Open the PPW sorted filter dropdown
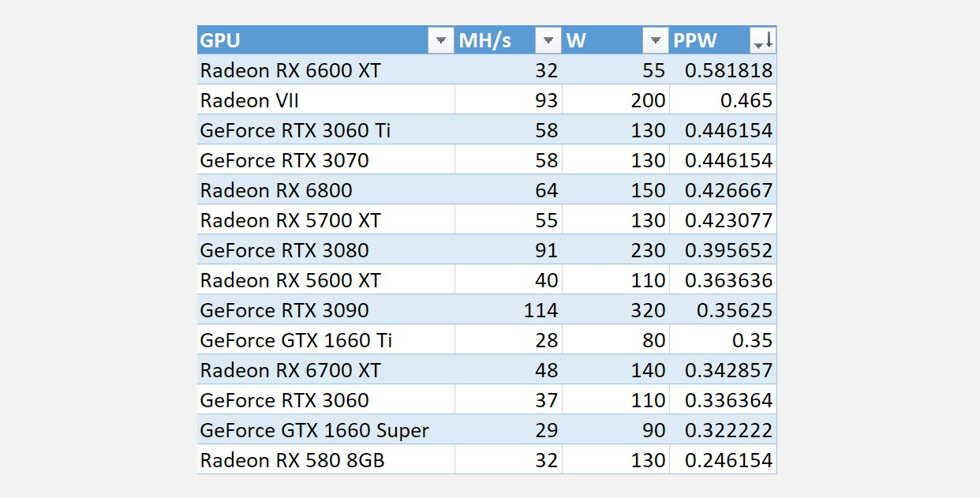Image resolution: width=980 pixels, height=498 pixels. click(x=763, y=40)
